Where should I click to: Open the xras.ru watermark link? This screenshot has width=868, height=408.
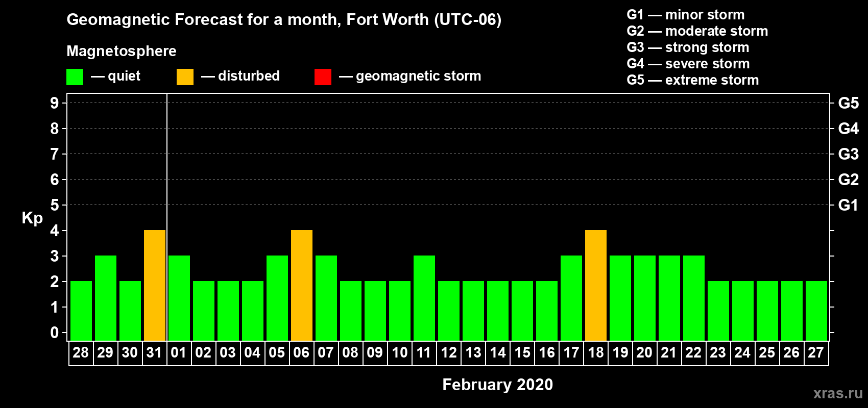837,393
